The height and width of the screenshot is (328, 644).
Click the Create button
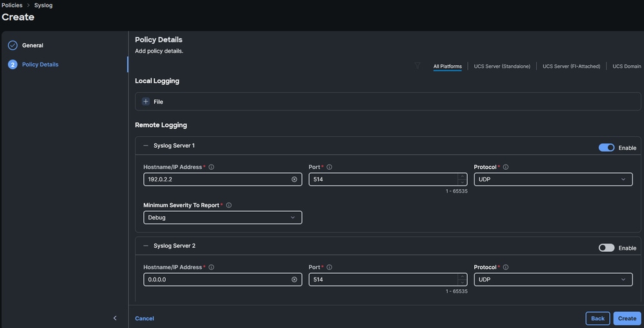[627, 318]
